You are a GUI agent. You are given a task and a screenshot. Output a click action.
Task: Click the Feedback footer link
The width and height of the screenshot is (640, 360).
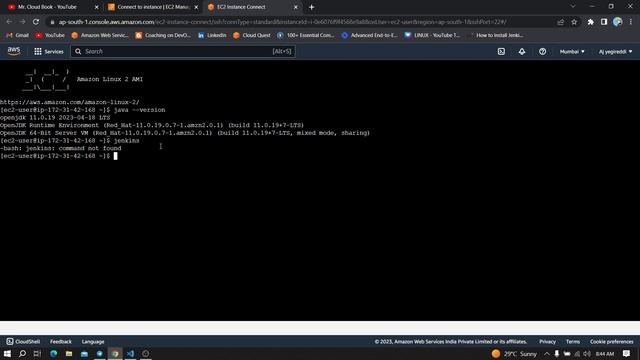click(61, 342)
